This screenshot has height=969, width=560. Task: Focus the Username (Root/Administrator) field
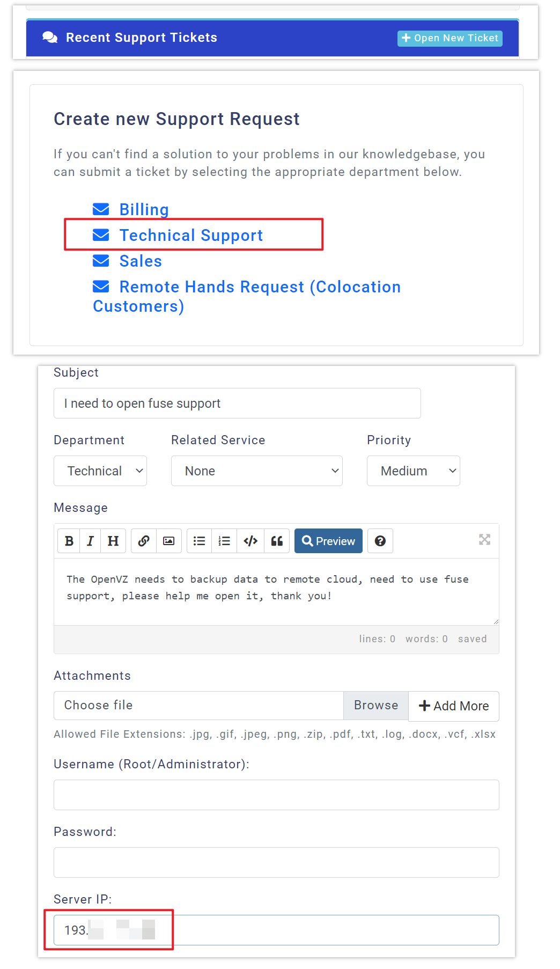click(x=276, y=795)
